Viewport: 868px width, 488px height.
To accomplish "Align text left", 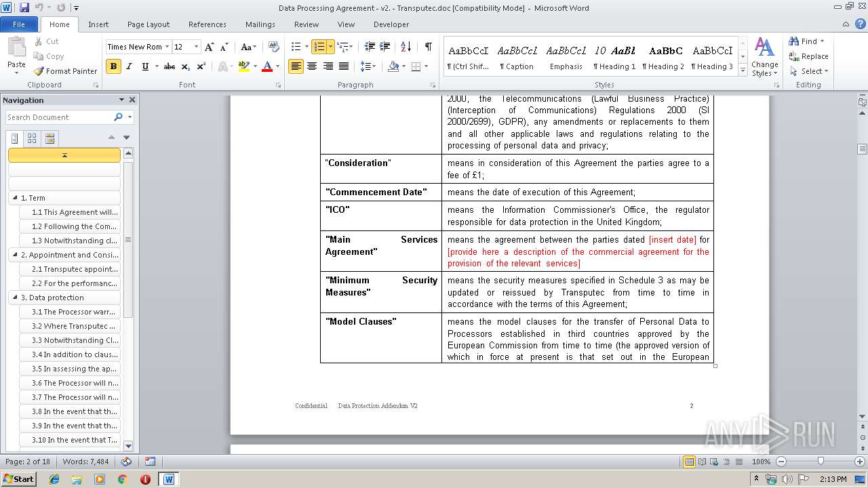I will [x=296, y=66].
